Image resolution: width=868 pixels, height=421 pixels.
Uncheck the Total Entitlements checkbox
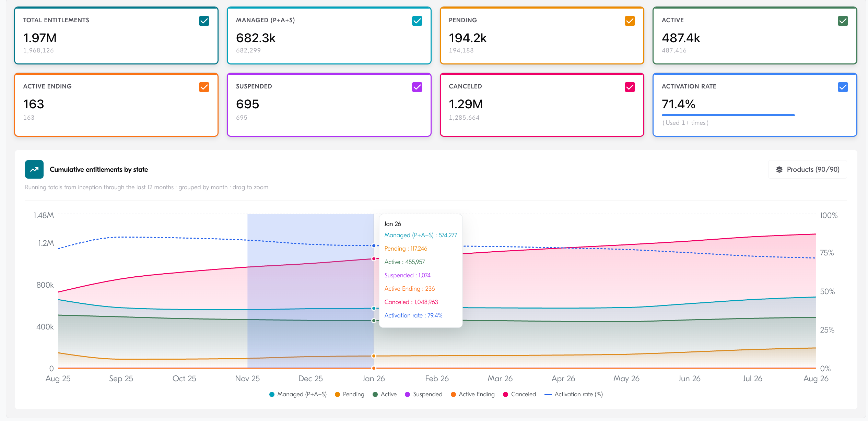pos(204,21)
